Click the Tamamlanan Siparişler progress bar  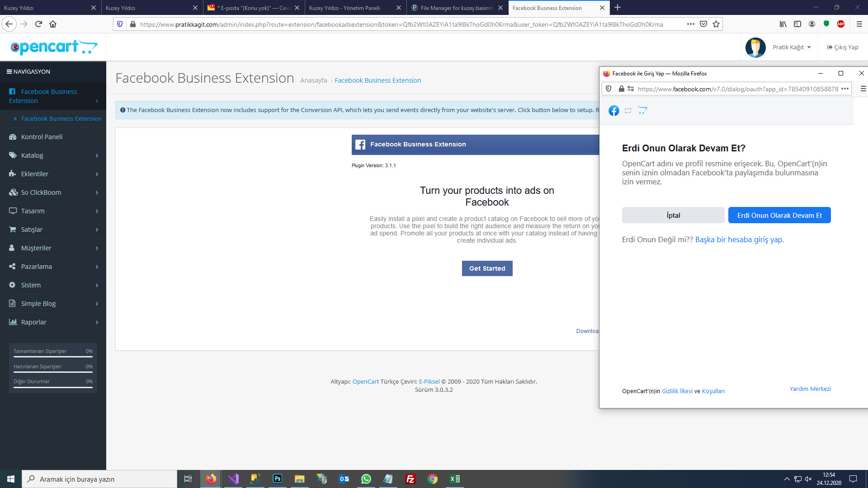pos(53,357)
